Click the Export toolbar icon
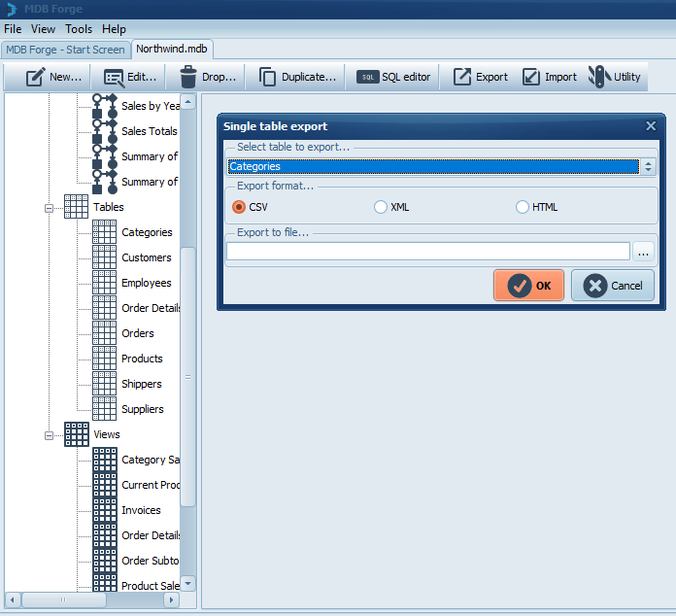Screen dimensions: 676x616 pos(462,77)
